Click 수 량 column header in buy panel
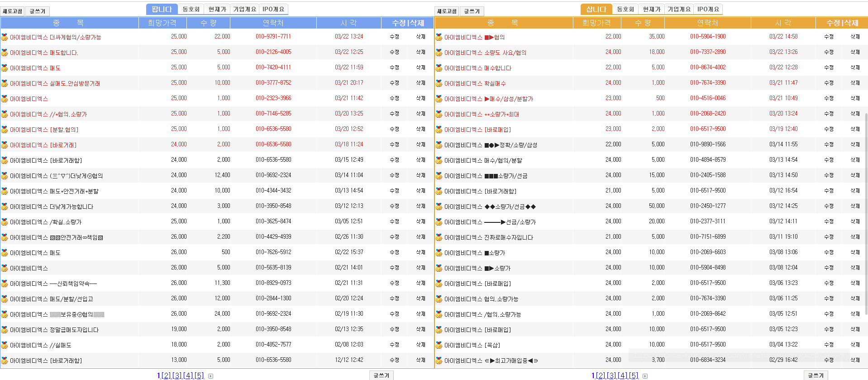868x380 pixels. (643, 23)
